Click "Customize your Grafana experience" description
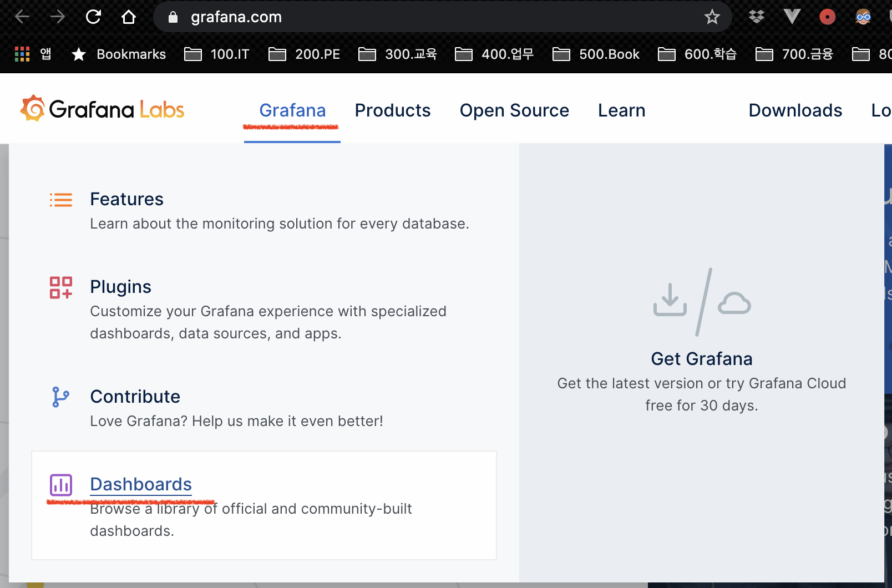892x588 pixels. 268,322
